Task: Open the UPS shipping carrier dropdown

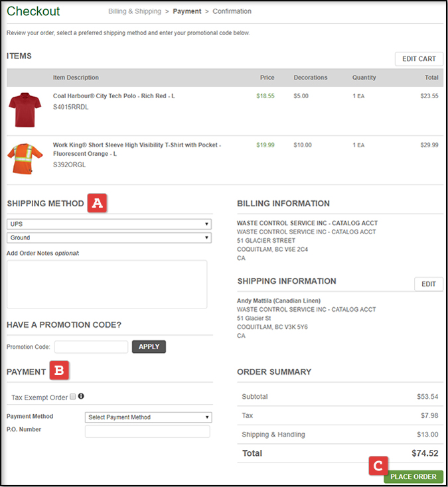Action: click(109, 224)
